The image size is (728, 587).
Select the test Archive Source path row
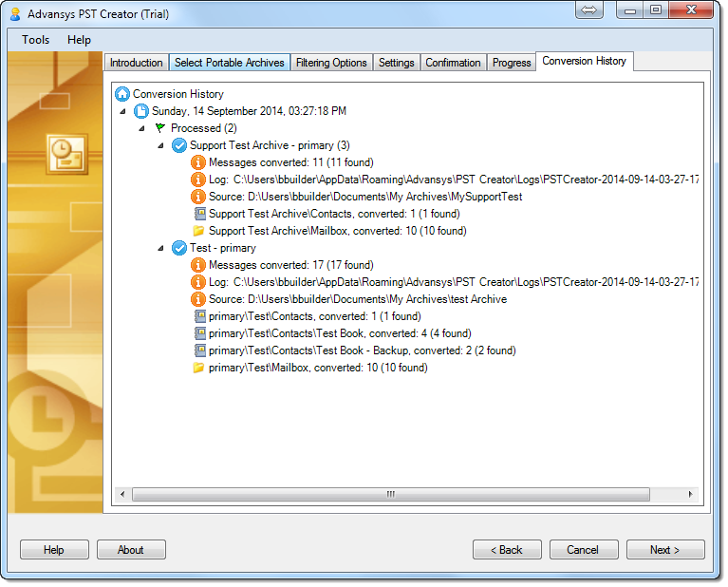358,299
